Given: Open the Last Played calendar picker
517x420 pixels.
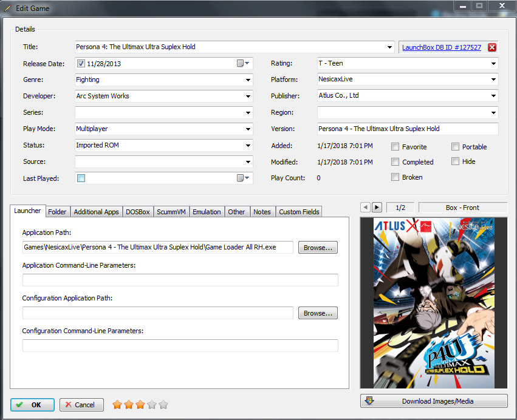Looking at the screenshot, I should pos(243,178).
